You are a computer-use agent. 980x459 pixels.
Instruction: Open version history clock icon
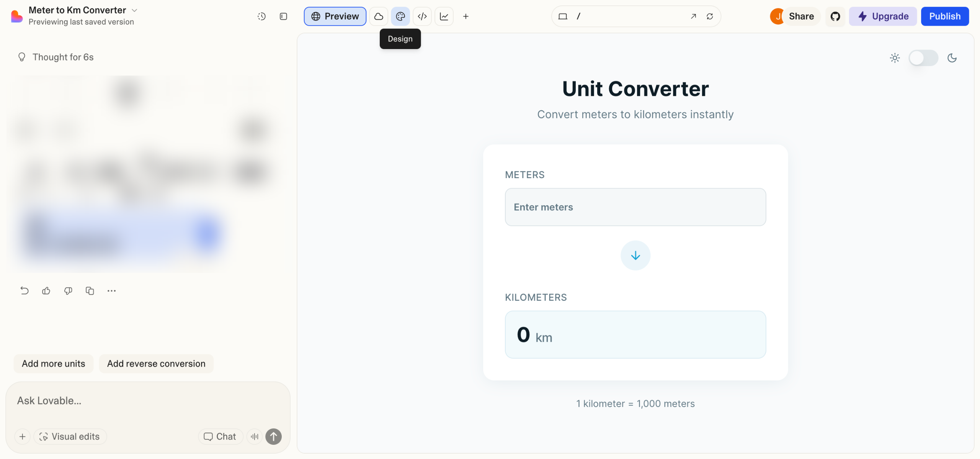[x=261, y=16]
